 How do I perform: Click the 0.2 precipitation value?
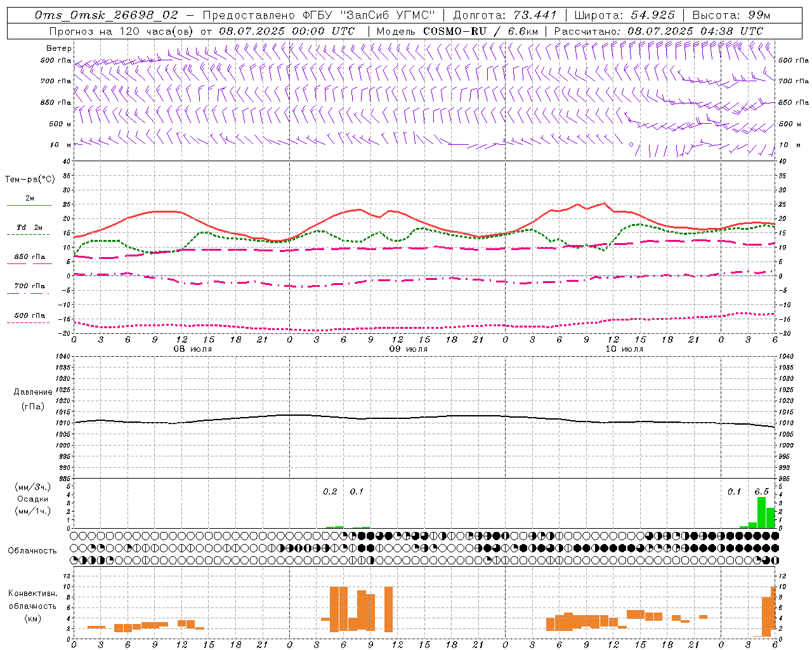pos(330,491)
